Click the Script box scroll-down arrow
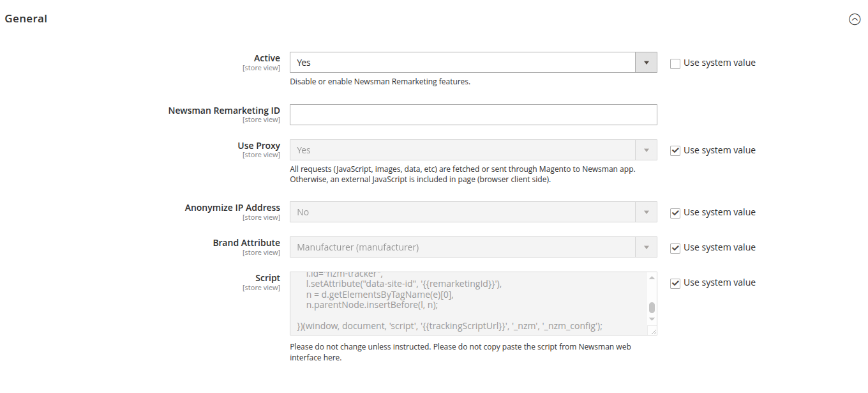Screen dimensions: 868x393 [652, 319]
